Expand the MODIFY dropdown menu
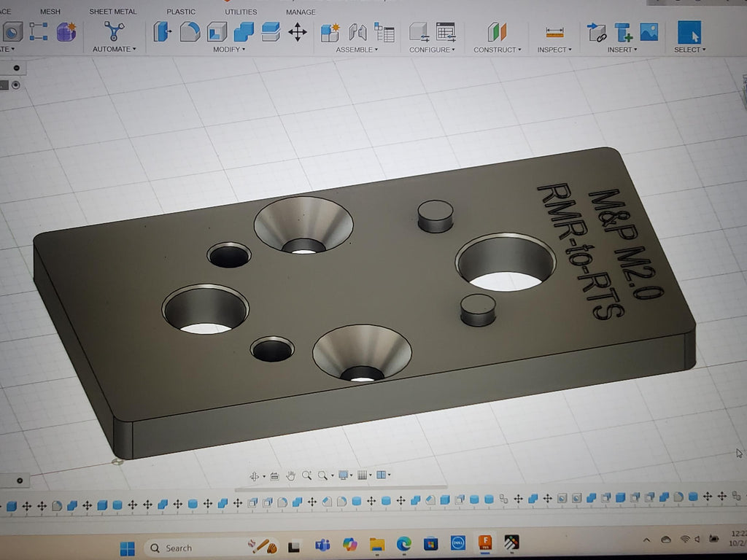Image resolution: width=747 pixels, height=560 pixels. (228, 50)
